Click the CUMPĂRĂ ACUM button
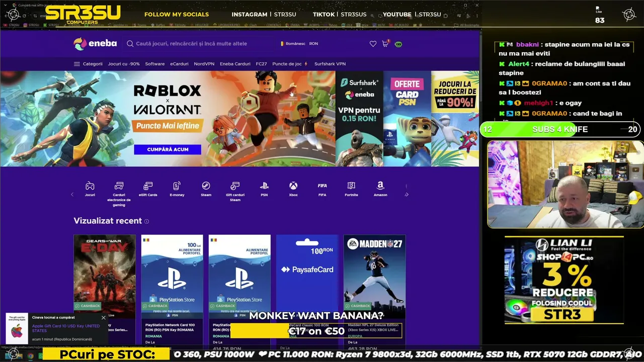 (168, 149)
